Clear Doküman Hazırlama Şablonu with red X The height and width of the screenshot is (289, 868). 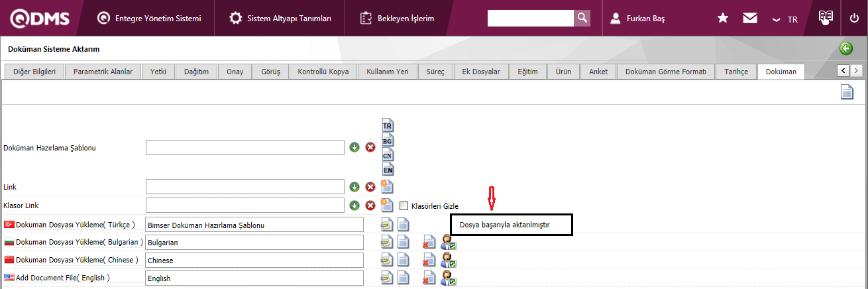click(370, 147)
